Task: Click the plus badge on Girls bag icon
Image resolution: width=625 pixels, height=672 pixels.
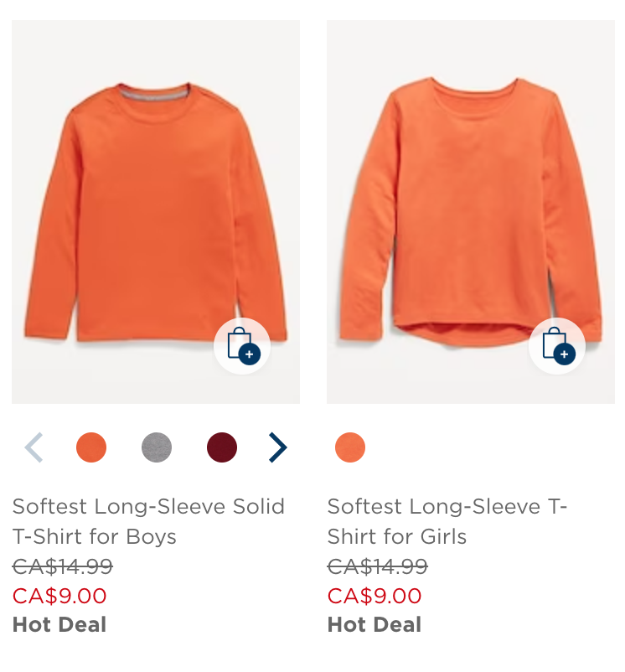Action: [x=564, y=354]
